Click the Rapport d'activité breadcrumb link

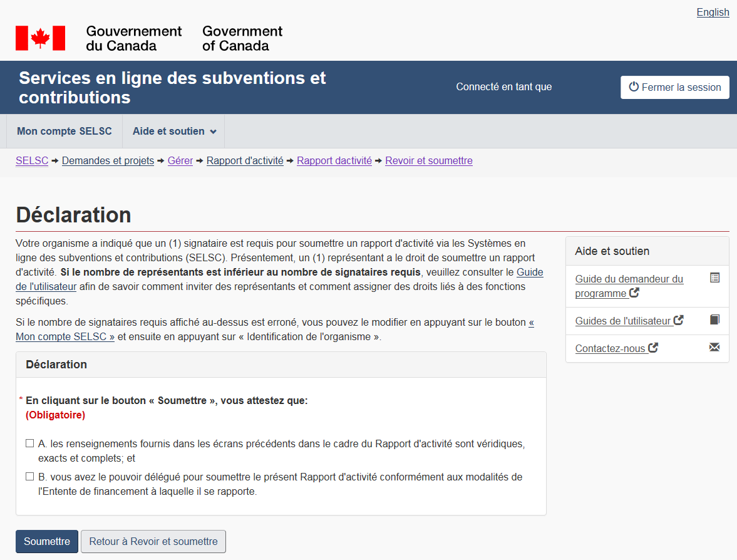click(245, 161)
